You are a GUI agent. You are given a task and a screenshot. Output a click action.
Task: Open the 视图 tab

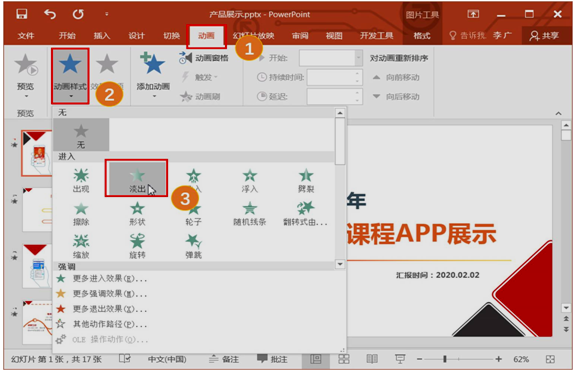[334, 36]
